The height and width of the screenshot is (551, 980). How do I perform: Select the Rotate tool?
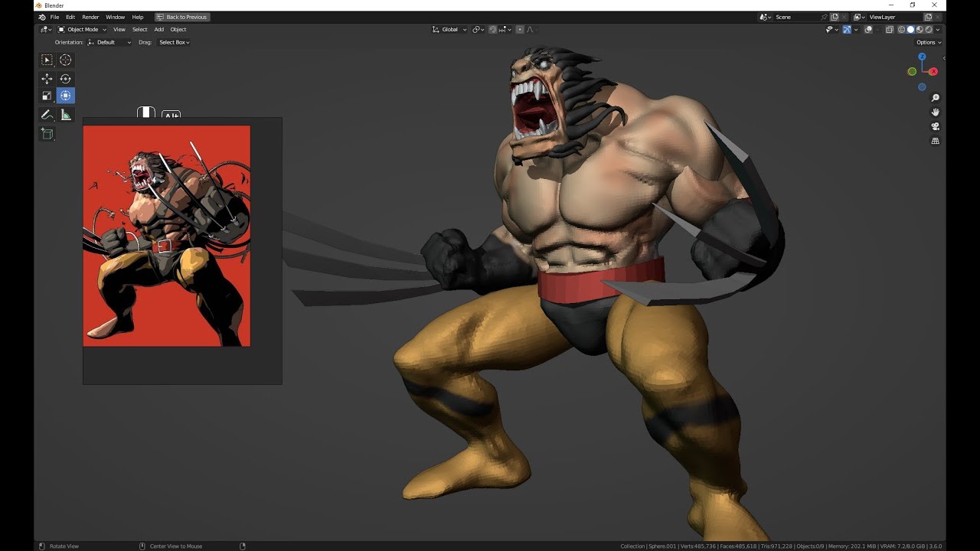66,79
